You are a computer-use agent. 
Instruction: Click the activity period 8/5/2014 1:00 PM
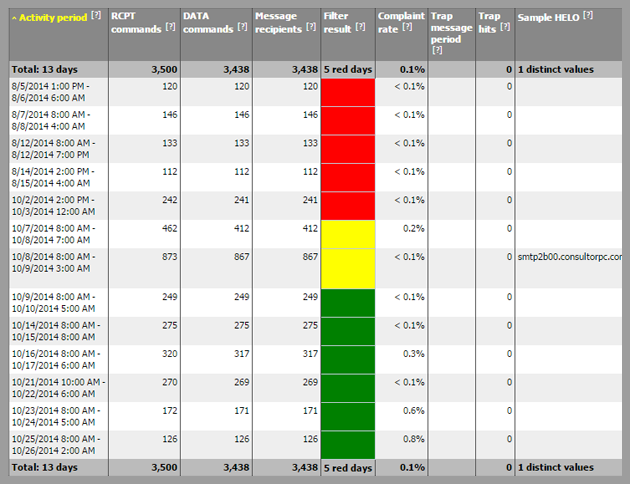click(51, 92)
